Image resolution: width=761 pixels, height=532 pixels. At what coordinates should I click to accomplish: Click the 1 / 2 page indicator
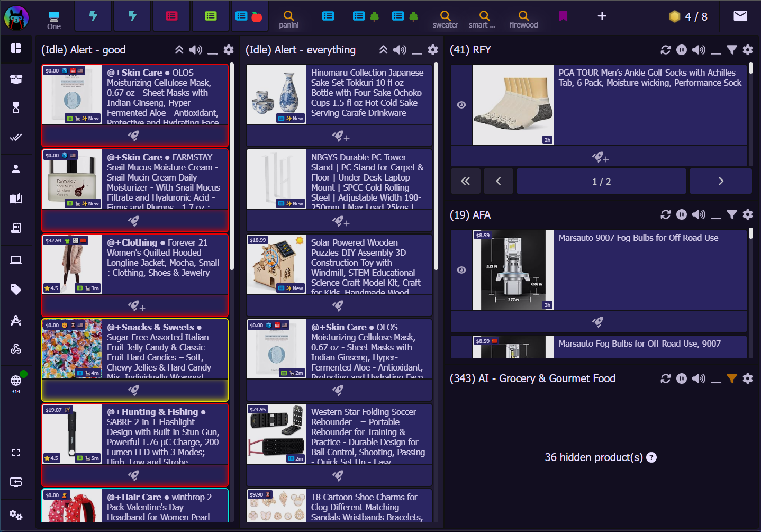coord(601,181)
